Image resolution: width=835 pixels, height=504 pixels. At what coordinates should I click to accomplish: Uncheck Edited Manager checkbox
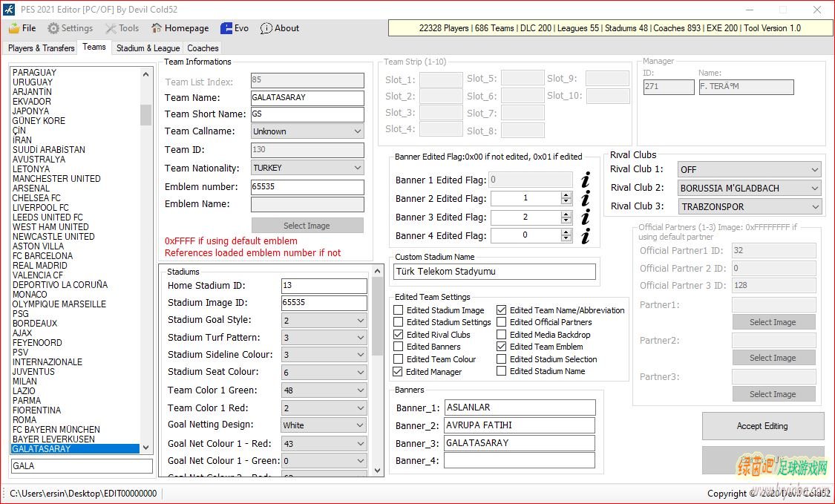tap(398, 371)
